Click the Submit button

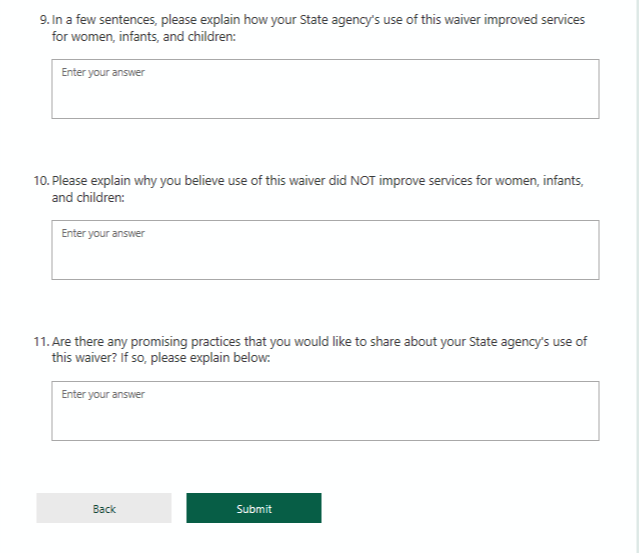(x=253, y=508)
